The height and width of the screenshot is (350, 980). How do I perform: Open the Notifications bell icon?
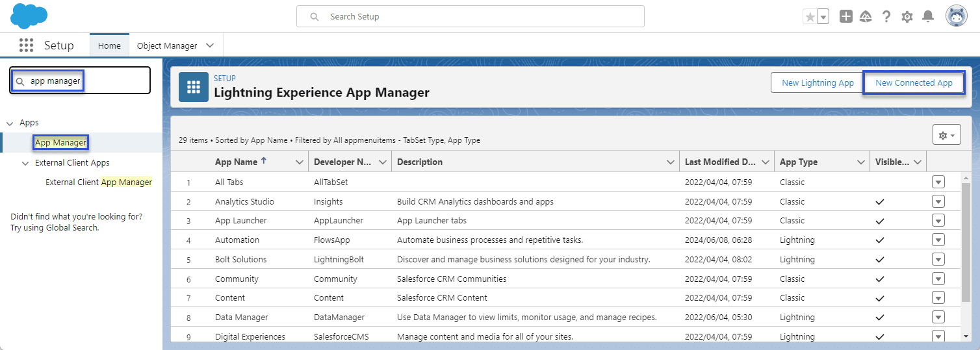(x=928, y=17)
